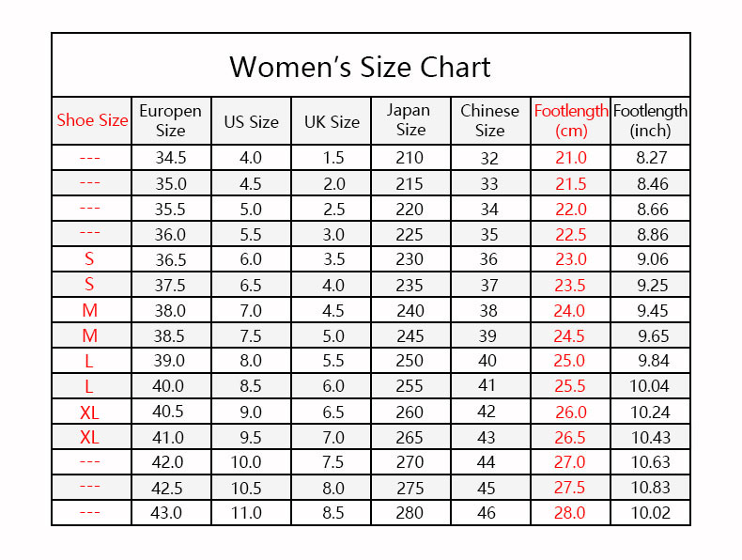Image resolution: width=742 pixels, height=560 pixels.
Task: Click the European size 40.5 cell
Action: tap(170, 412)
